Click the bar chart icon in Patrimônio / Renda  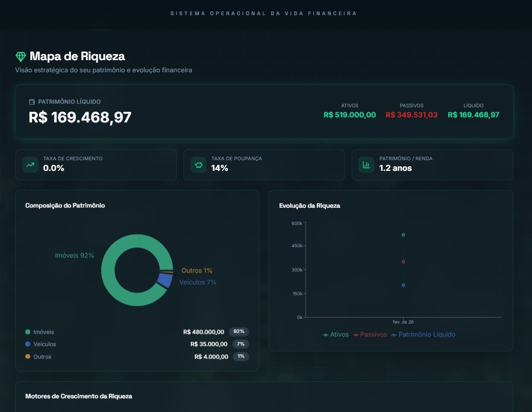point(366,165)
